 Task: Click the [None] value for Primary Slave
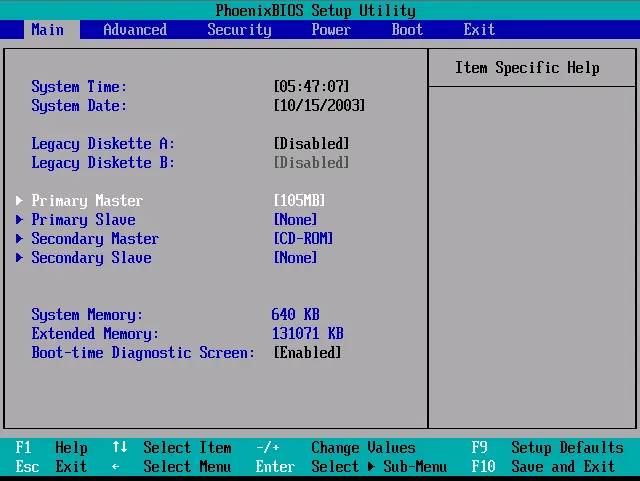(x=295, y=219)
